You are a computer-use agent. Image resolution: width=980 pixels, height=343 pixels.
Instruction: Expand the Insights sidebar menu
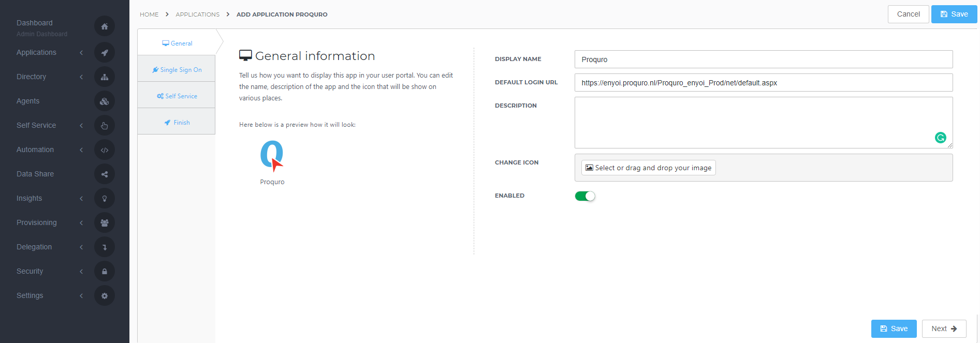coord(81,198)
